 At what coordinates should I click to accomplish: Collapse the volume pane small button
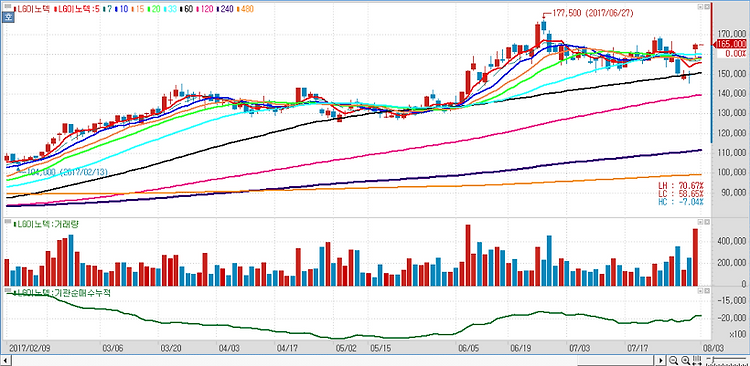click(x=699, y=222)
